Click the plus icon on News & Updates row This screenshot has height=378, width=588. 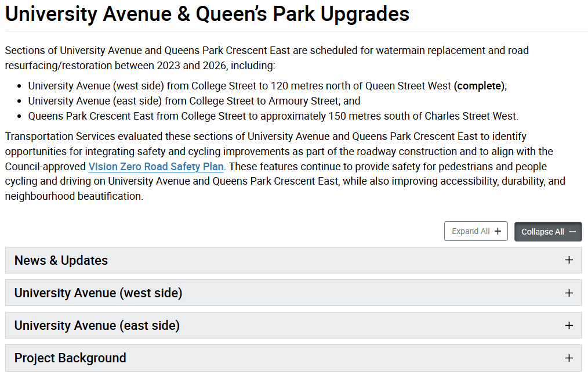pos(569,260)
